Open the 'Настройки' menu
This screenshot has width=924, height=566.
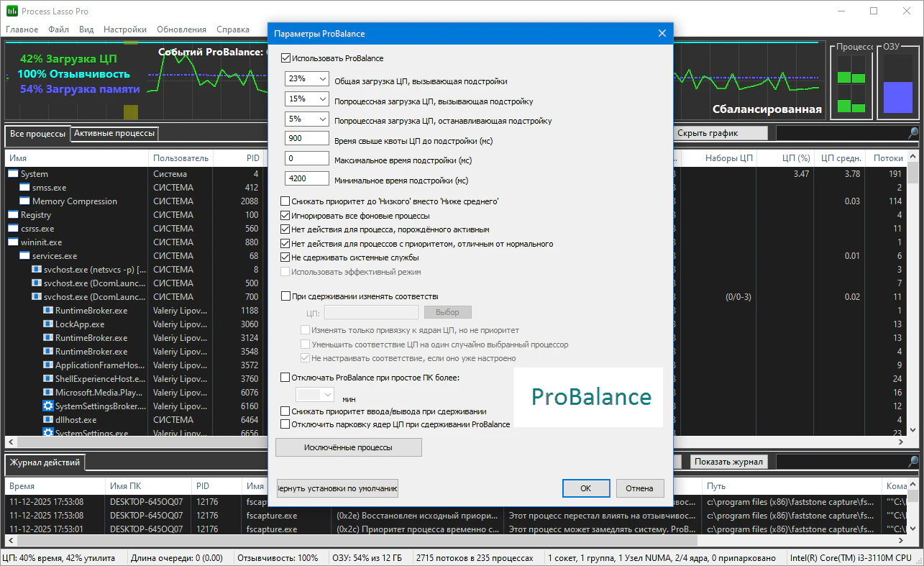coord(124,29)
